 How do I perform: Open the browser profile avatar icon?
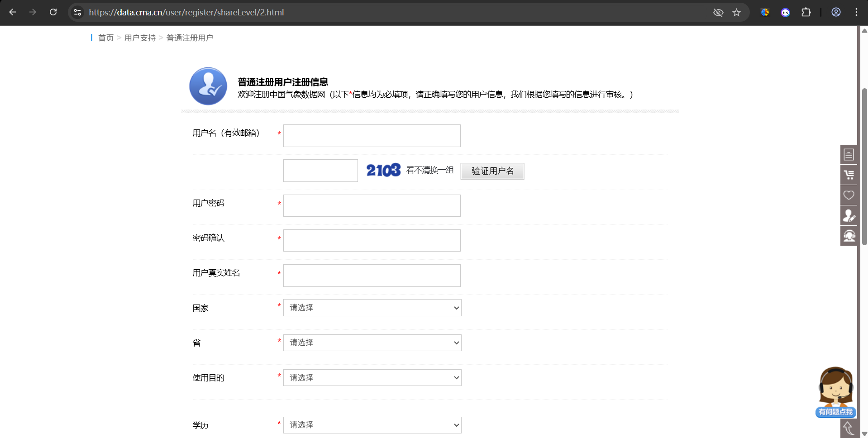point(836,12)
